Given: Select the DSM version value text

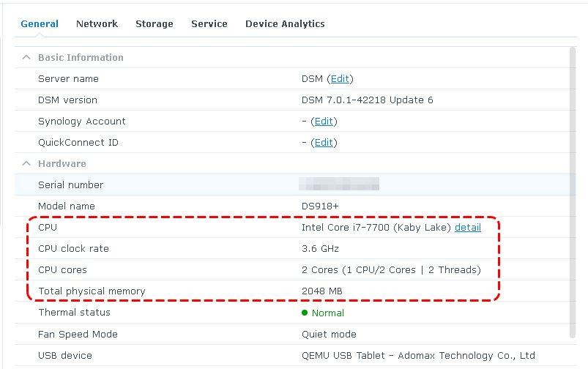Looking at the screenshot, I should (x=367, y=100).
